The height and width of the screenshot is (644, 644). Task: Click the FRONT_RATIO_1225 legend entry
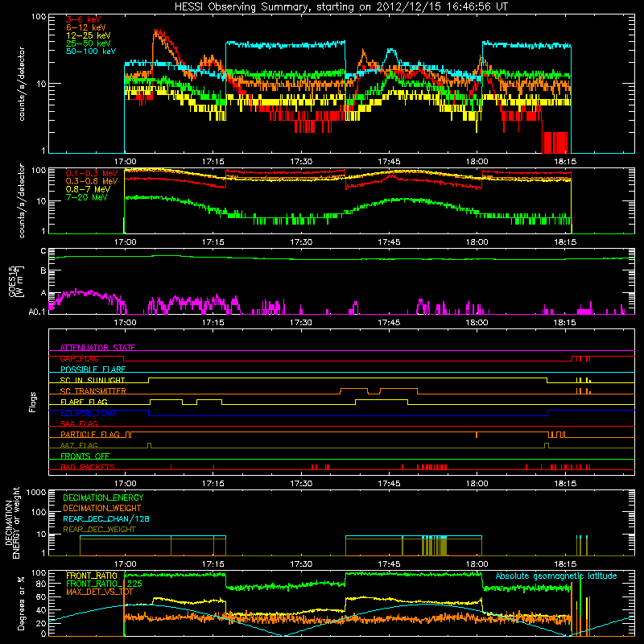(104, 584)
